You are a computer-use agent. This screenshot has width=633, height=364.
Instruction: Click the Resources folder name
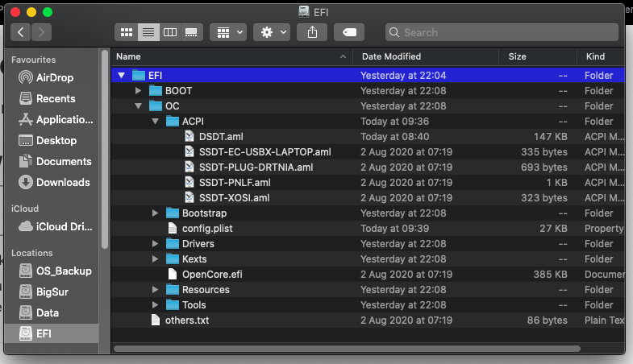[206, 290]
